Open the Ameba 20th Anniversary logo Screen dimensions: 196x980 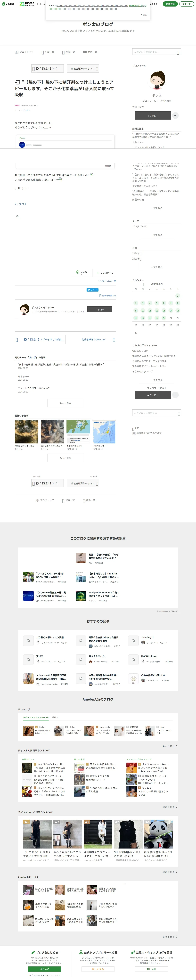tap(27, 4)
